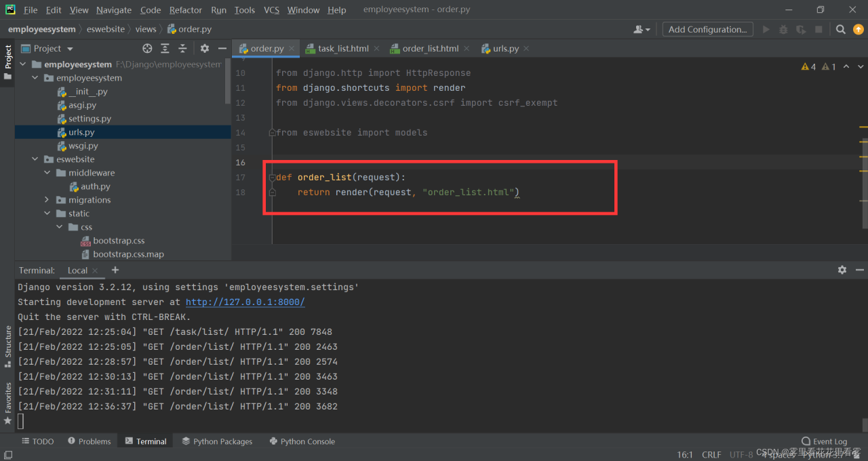Viewport: 868px width, 461px height.
Task: Click the PyCharm logo icon in the title bar
Action: coord(10,9)
